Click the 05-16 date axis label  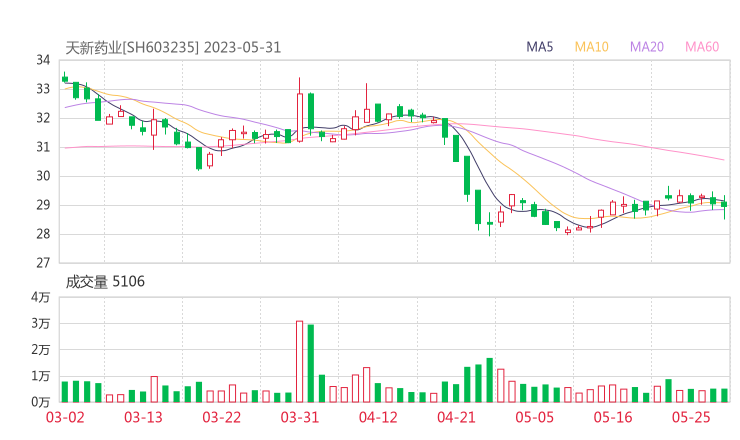coord(613,417)
